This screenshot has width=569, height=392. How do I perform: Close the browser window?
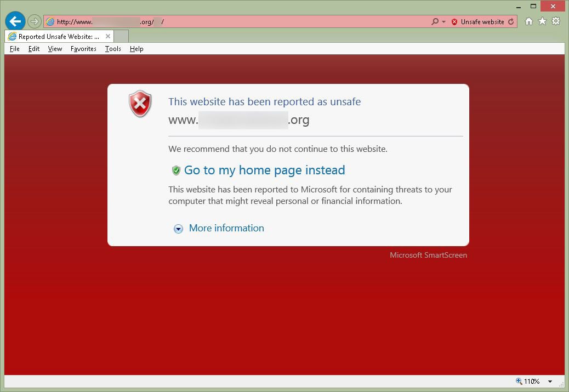(x=553, y=6)
